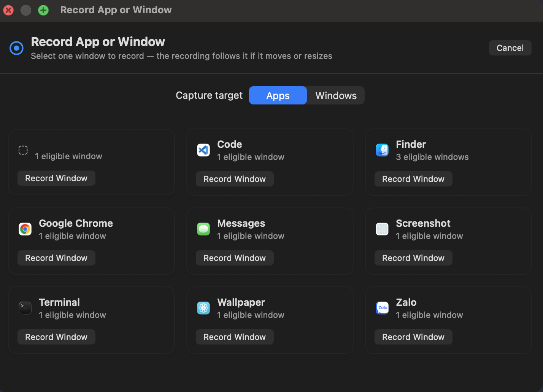Viewport: 543px width, 392px height.
Task: Record Window for the unnamed app
Action: (x=56, y=178)
